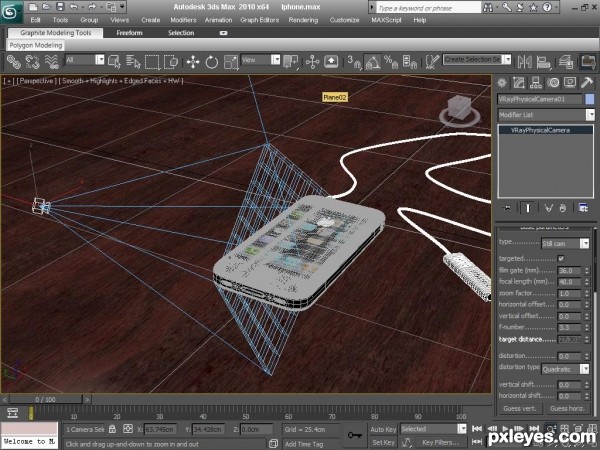
Task: Open the Create command panel tab
Action: [x=502, y=83]
